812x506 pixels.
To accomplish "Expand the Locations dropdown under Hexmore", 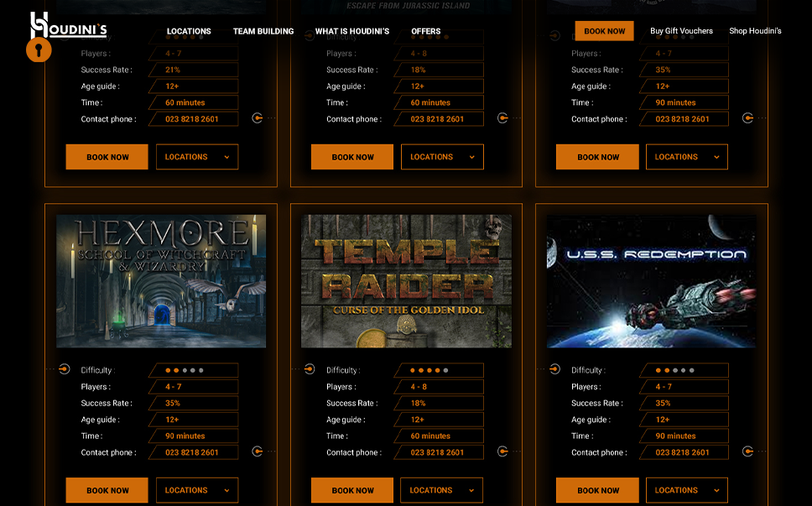I will 197,490.
